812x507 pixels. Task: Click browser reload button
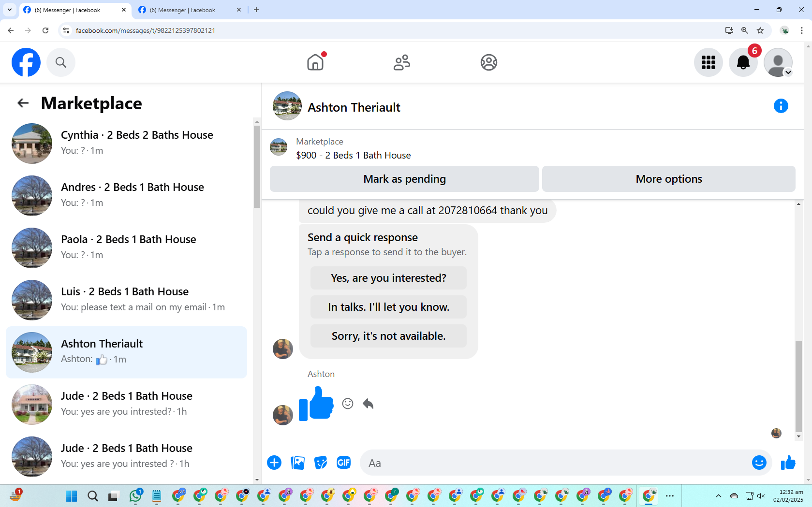(45, 30)
